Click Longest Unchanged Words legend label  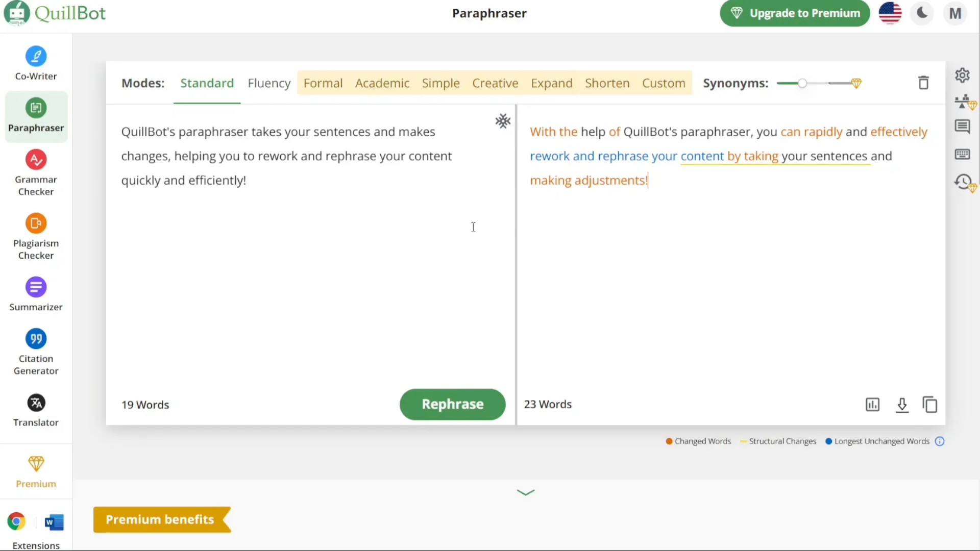click(881, 441)
